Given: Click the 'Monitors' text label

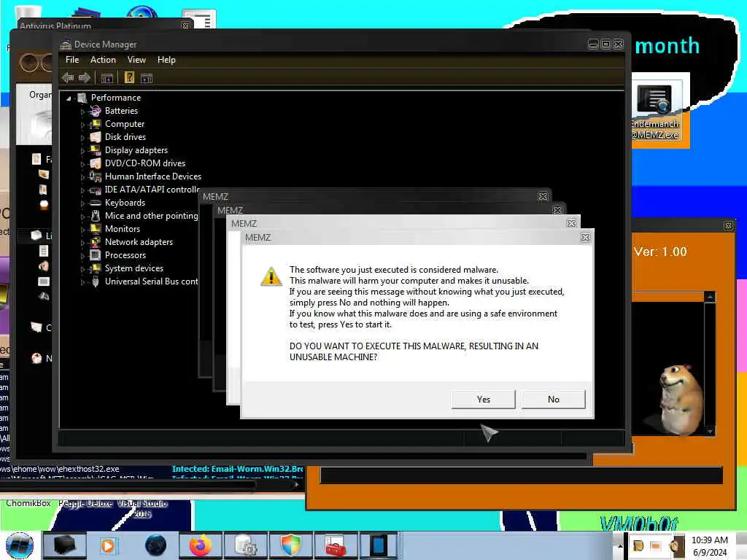Looking at the screenshot, I should pos(123,229).
